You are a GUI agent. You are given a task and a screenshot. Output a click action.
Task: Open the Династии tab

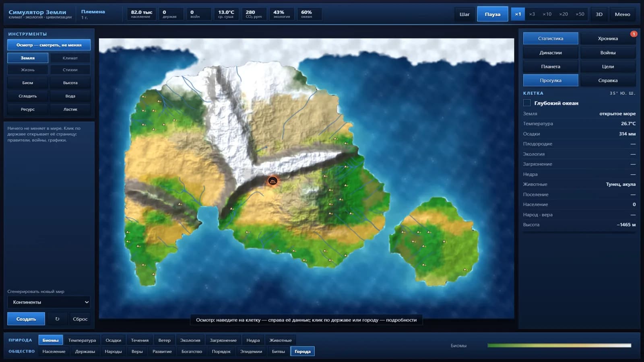(x=551, y=53)
